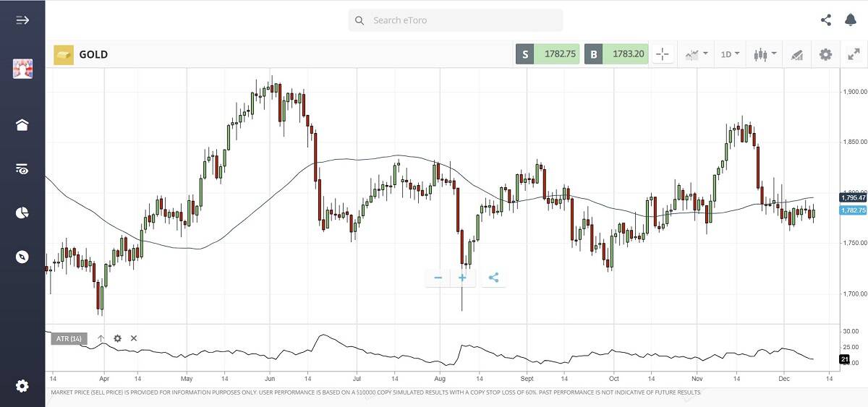Click the Oct date axis label
This screenshot has height=407, width=868.
point(613,378)
